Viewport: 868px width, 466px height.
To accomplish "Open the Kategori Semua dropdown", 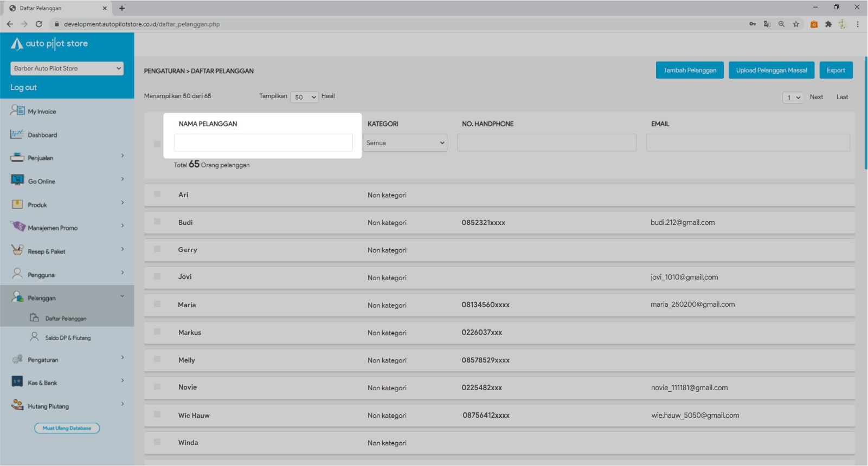I will click(405, 143).
